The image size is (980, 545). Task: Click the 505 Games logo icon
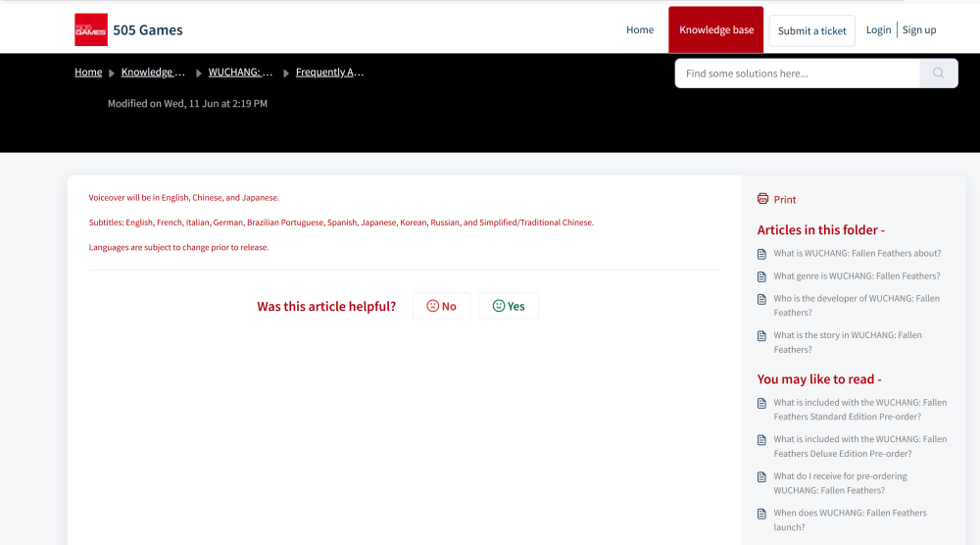91,30
